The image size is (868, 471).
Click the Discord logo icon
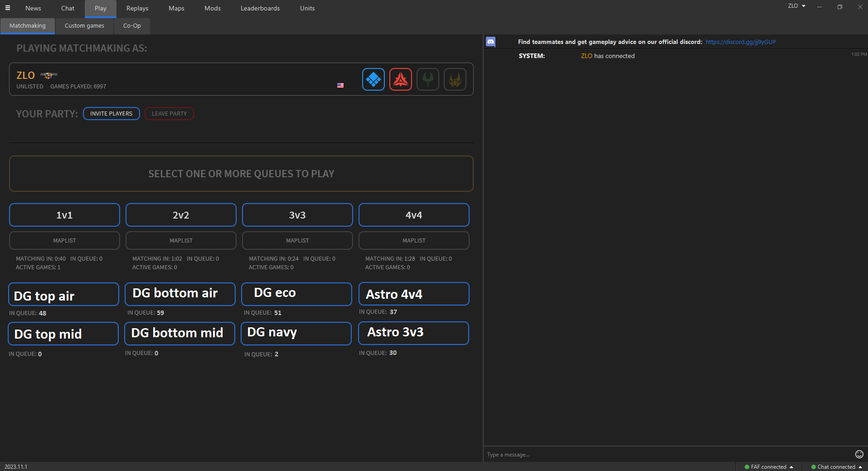click(490, 42)
